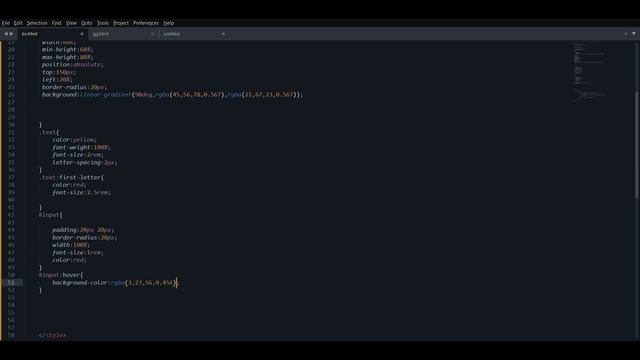640x360 pixels.
Task: Select line number 51 in the gutter
Action: [x=11, y=282]
